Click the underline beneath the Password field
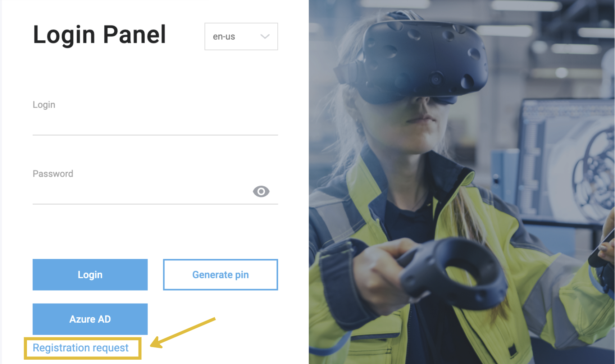The image size is (615, 364). pyautogui.click(x=155, y=204)
